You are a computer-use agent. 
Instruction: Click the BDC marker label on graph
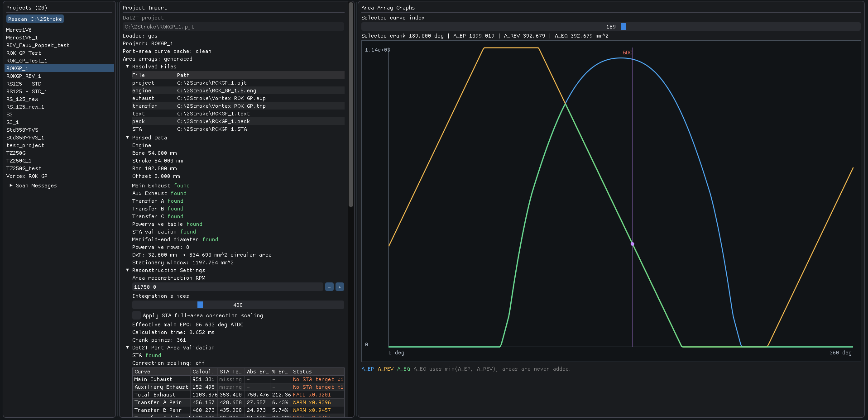point(627,52)
